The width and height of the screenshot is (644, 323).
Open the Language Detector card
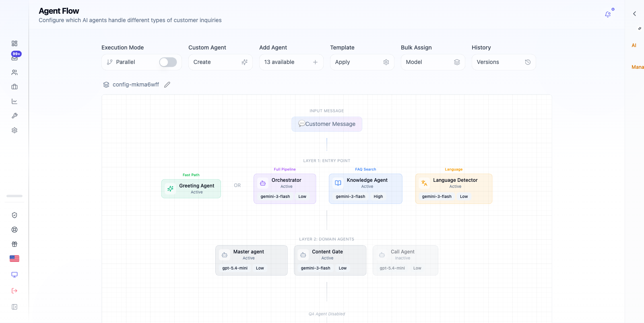pyautogui.click(x=454, y=189)
